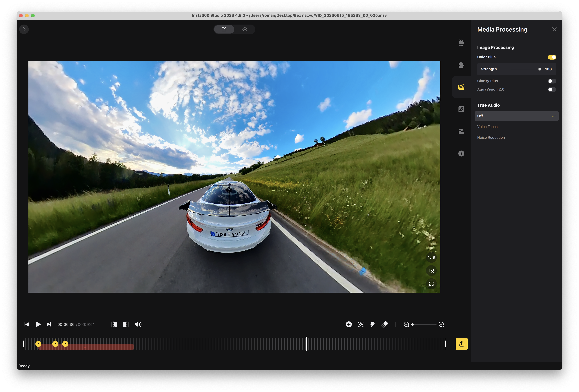Show file information panel

click(x=461, y=153)
